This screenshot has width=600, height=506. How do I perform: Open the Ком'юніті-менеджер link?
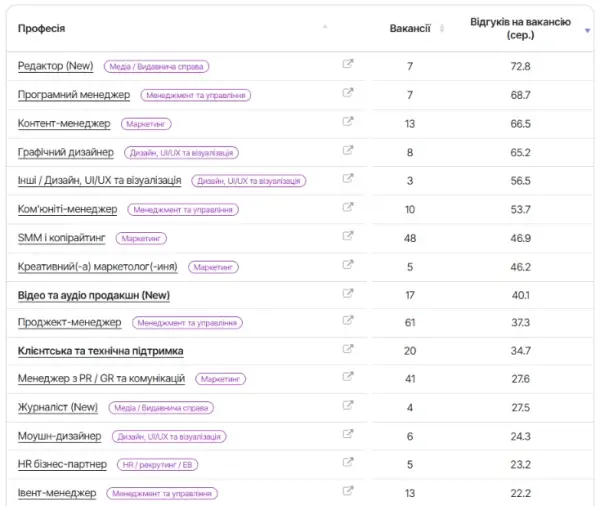(67, 209)
